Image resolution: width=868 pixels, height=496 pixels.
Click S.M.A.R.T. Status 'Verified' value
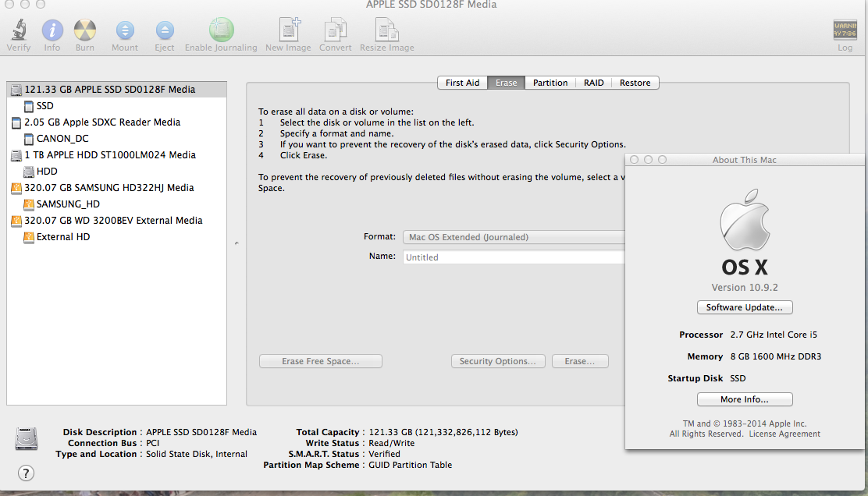coord(384,454)
